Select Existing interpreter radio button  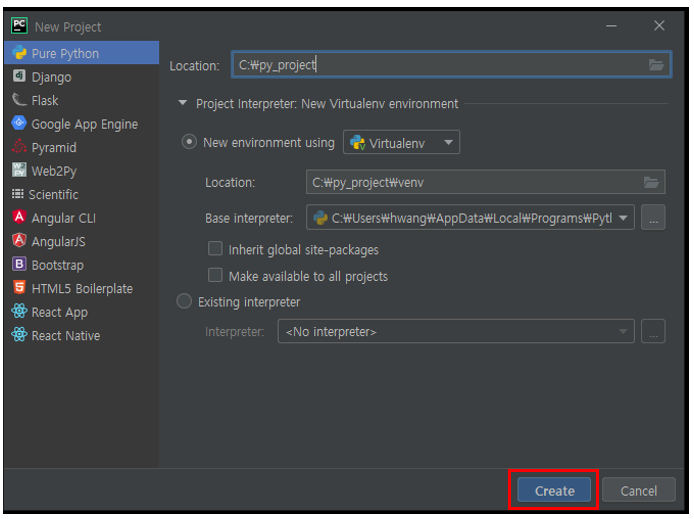tap(184, 301)
